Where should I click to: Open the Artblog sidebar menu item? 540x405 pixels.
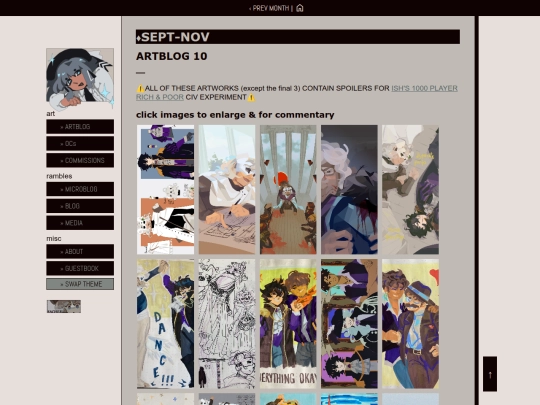(80, 127)
